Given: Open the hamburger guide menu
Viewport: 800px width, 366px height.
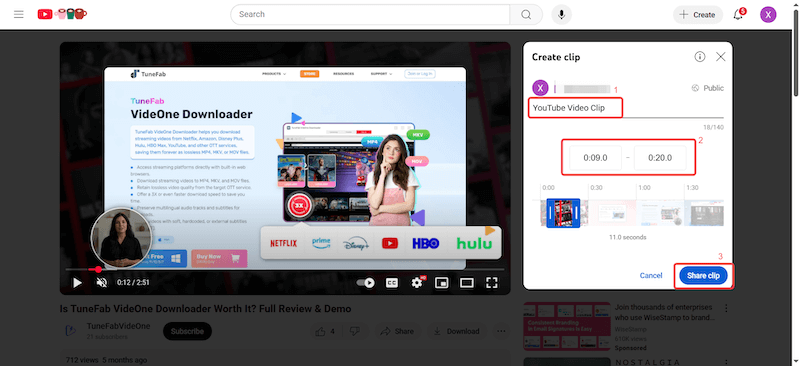Looking at the screenshot, I should (x=19, y=14).
